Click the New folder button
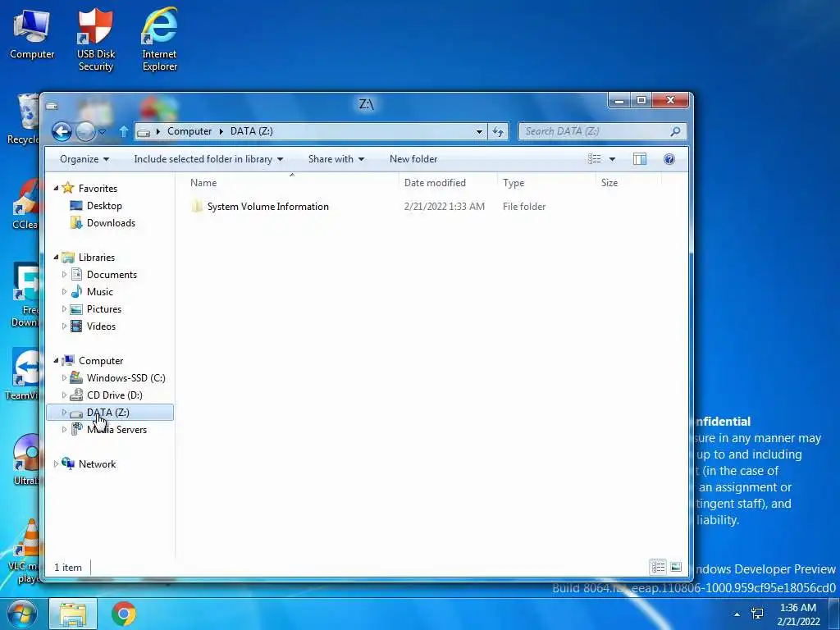 tap(413, 159)
